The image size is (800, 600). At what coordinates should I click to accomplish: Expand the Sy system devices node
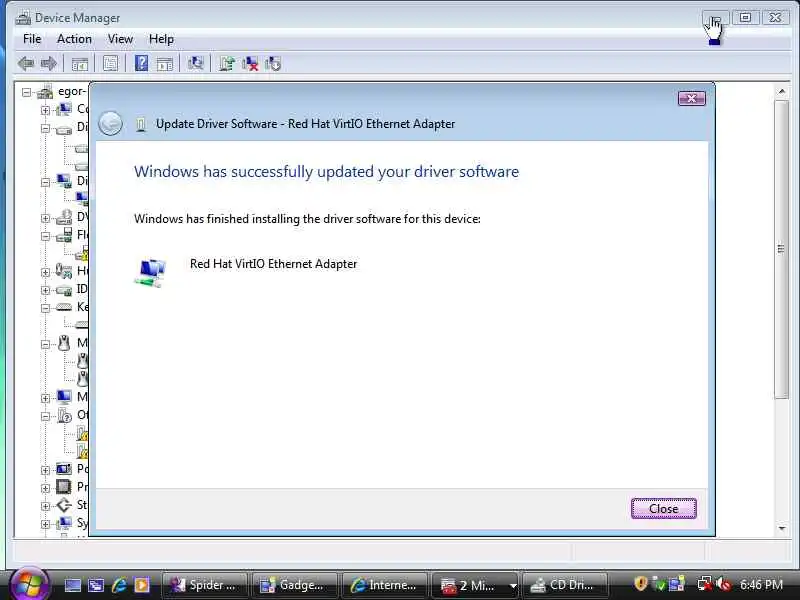click(x=45, y=524)
